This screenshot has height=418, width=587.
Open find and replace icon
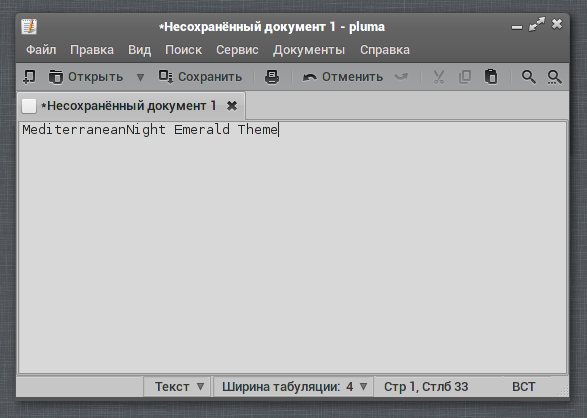[554, 77]
